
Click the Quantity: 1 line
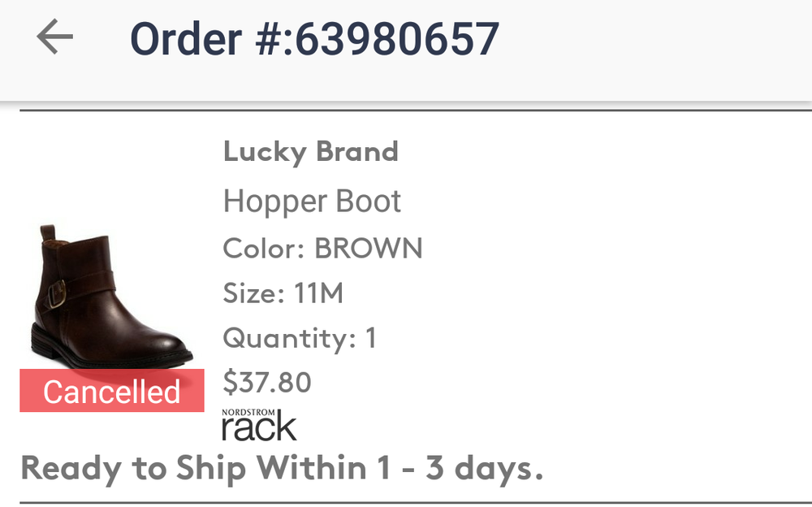pos(300,337)
